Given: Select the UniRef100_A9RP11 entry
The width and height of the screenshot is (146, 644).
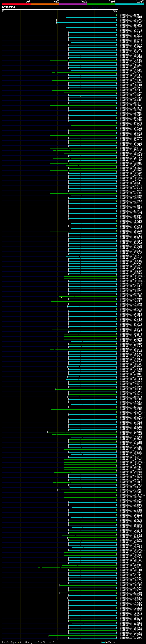Looking at the screenshot, I should (131, 42).
